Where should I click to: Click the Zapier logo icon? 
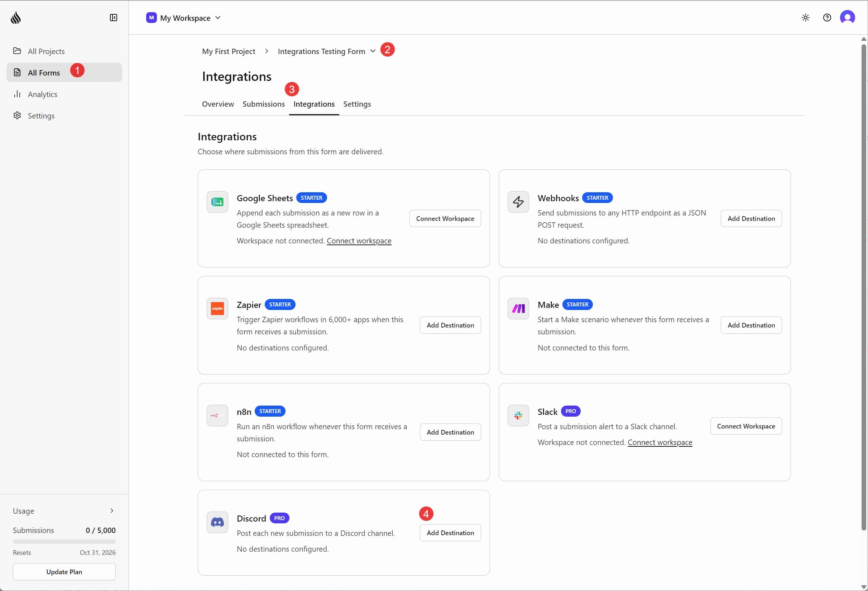pyautogui.click(x=217, y=309)
